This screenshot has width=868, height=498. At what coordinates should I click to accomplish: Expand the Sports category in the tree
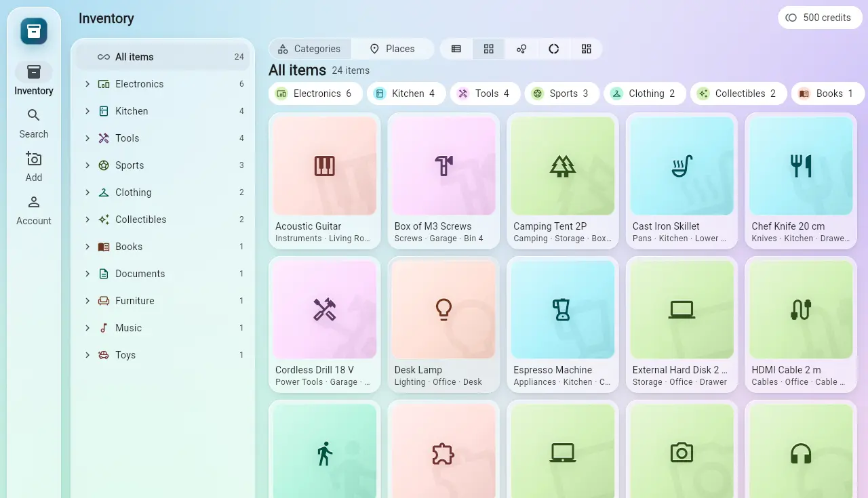(87, 165)
